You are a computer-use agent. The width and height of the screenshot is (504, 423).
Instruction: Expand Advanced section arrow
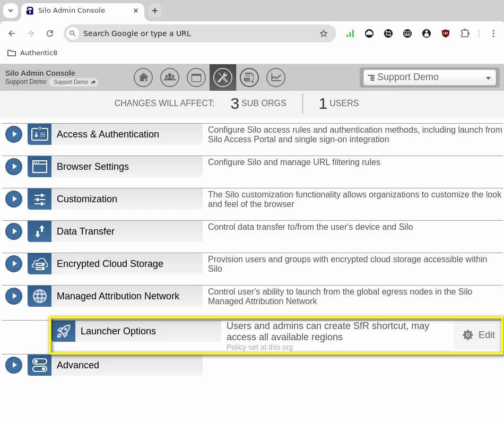click(14, 365)
